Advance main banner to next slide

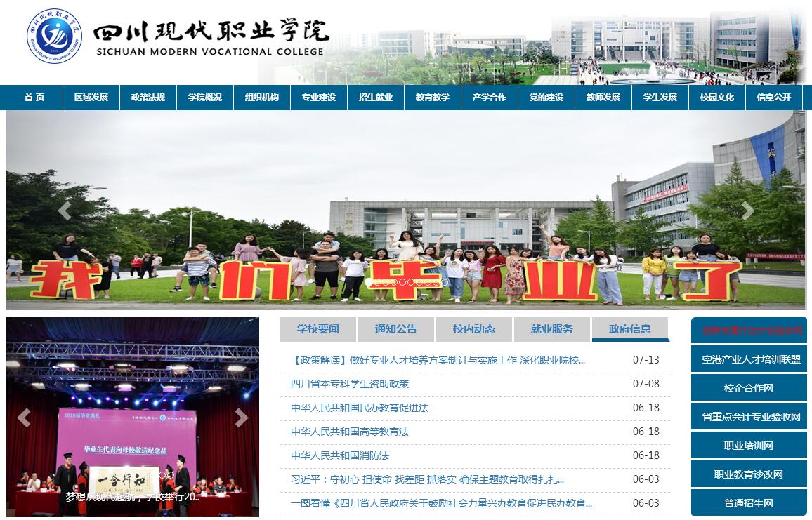coord(747,211)
